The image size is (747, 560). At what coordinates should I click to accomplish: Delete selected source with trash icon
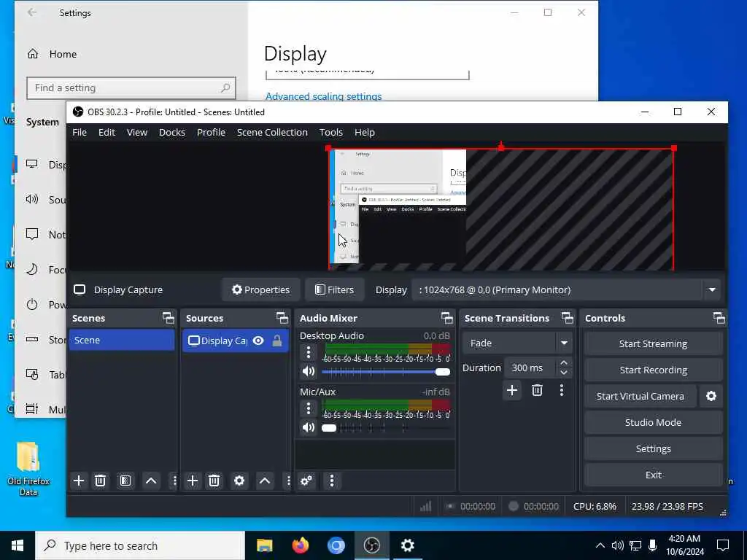pos(214,481)
